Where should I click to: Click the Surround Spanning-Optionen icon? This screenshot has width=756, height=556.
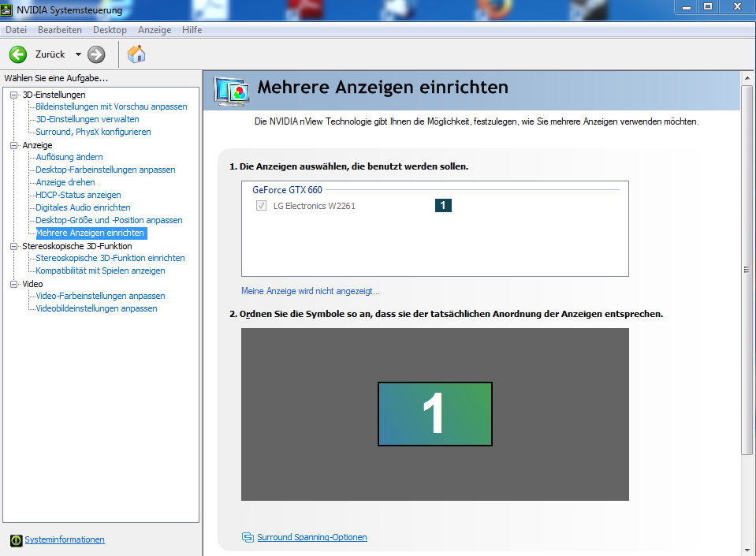pyautogui.click(x=248, y=537)
